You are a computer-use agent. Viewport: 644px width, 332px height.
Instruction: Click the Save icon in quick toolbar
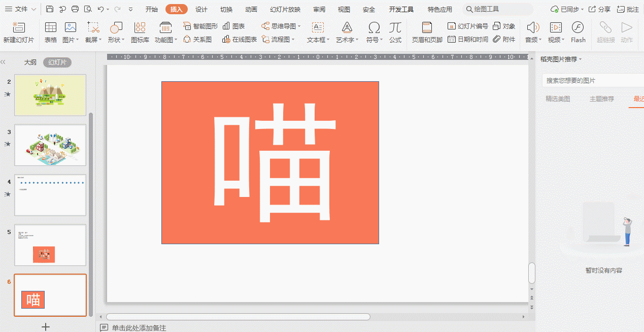click(50, 9)
